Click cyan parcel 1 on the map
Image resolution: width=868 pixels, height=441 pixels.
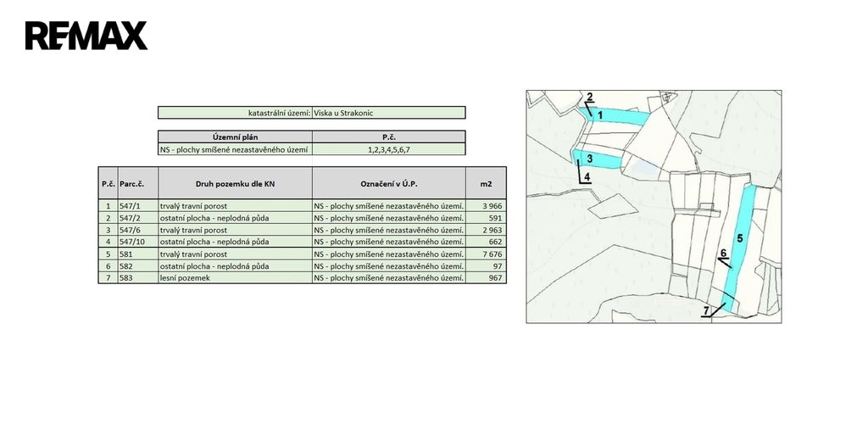(x=619, y=117)
